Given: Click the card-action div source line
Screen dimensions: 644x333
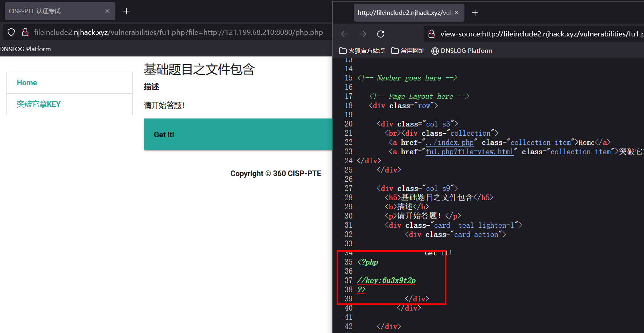Looking at the screenshot, I should click(x=455, y=235).
